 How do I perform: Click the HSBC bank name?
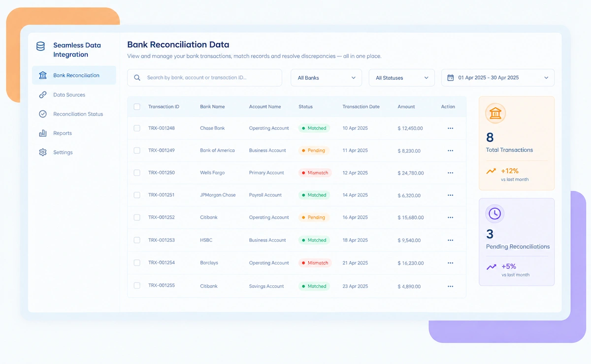206,240
